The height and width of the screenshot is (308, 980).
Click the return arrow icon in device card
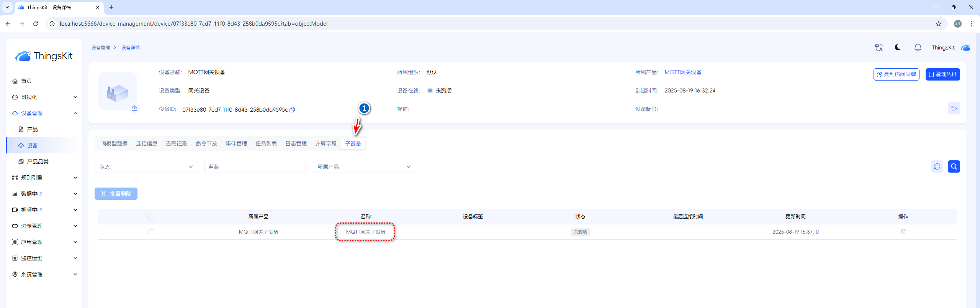tap(954, 109)
